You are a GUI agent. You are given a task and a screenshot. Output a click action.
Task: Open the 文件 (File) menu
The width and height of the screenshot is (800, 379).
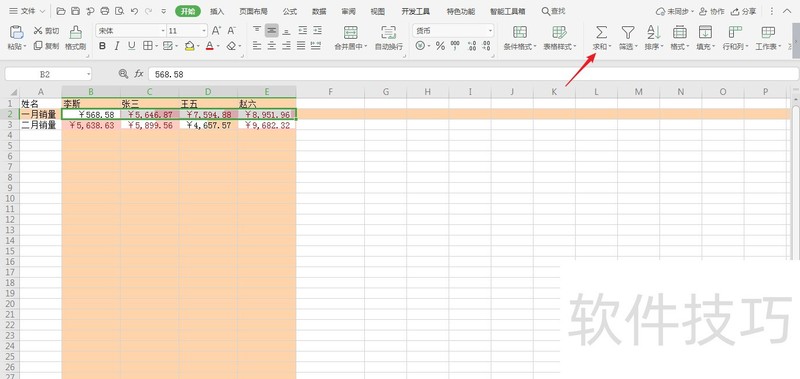[27, 11]
